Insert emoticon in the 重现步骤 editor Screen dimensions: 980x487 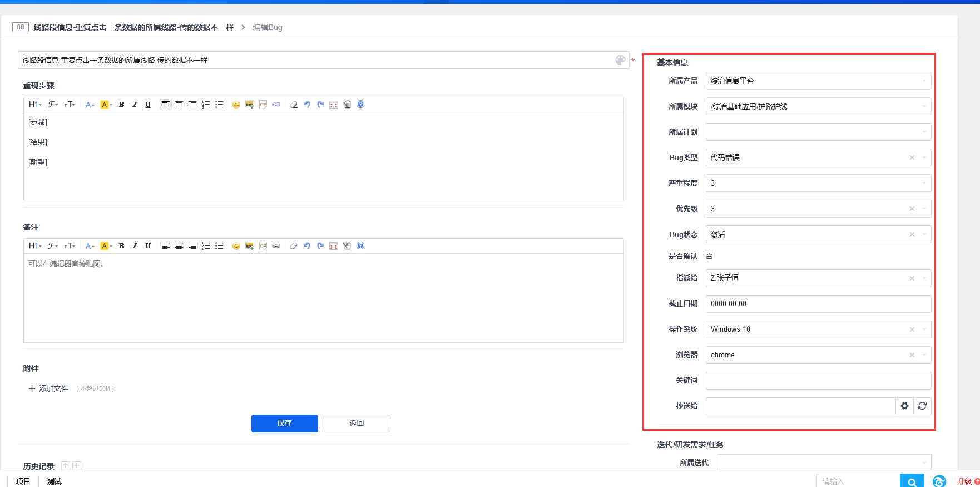(x=236, y=105)
